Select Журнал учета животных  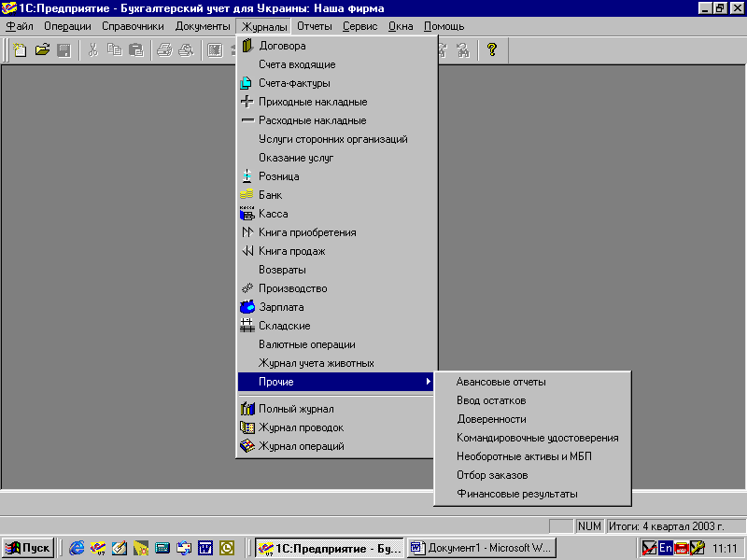tap(335, 363)
